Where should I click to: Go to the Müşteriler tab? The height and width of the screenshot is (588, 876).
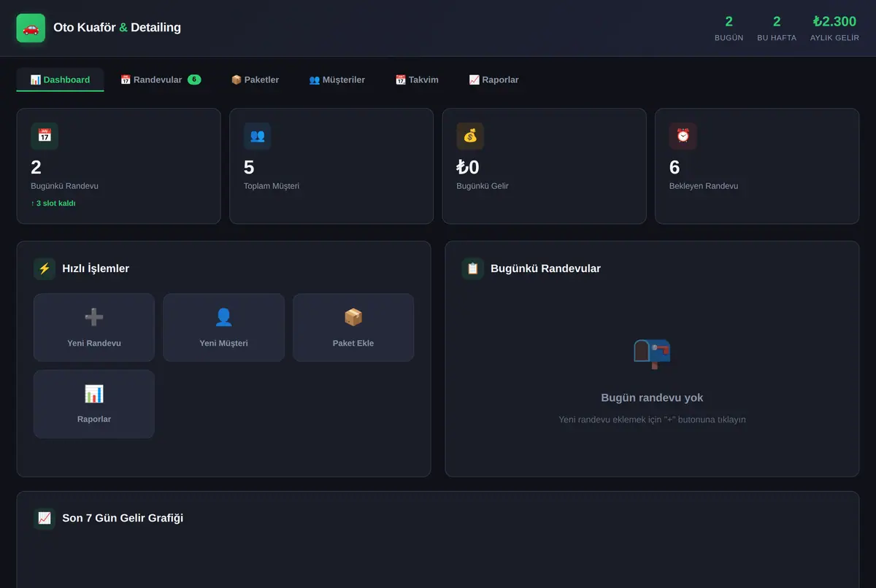tap(337, 80)
